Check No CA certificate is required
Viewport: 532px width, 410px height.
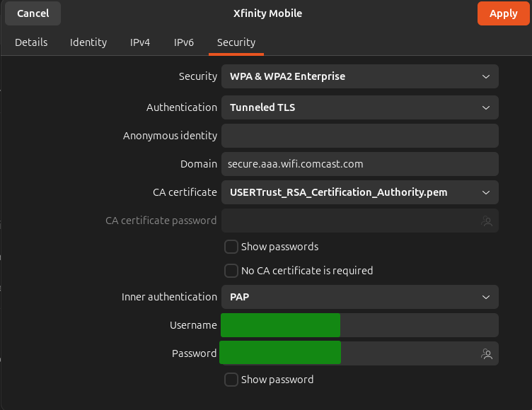pos(231,271)
